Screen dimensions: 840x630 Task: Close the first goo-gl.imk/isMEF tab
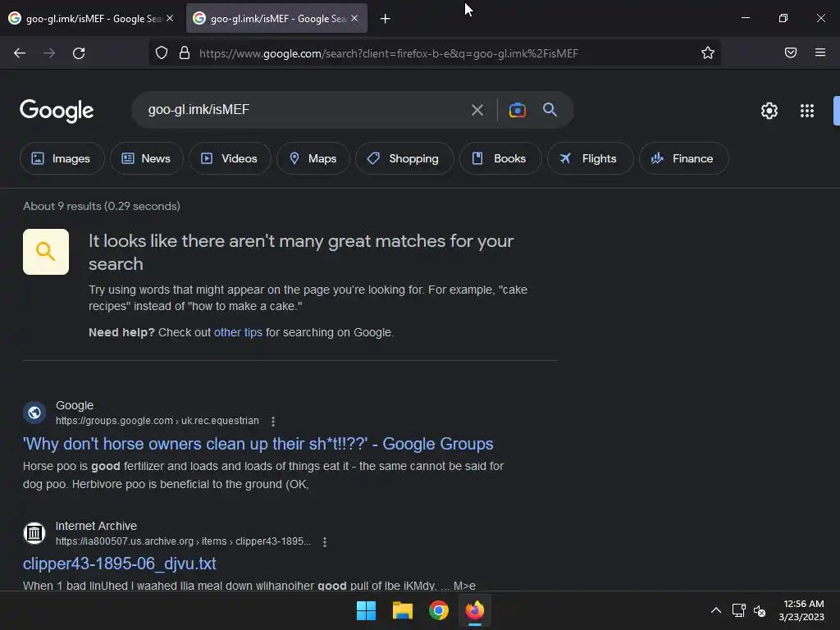coord(170,18)
